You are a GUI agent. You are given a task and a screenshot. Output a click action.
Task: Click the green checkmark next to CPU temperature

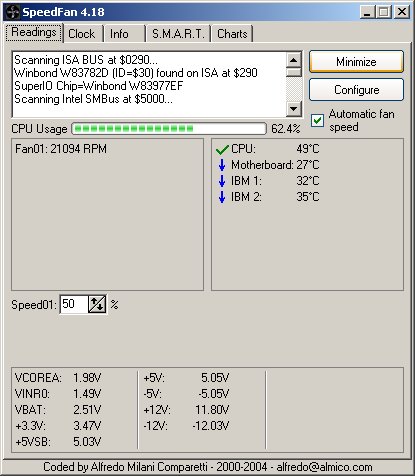[222, 149]
